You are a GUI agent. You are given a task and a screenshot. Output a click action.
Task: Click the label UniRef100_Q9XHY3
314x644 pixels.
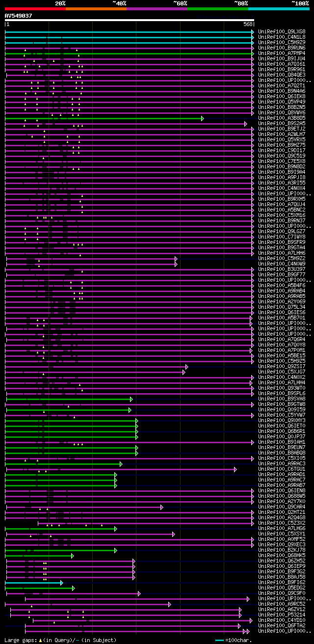tap(282, 420)
